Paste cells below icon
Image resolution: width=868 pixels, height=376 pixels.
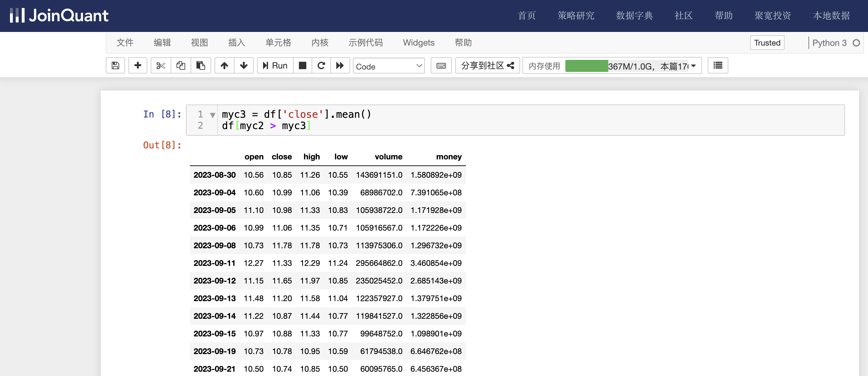pyautogui.click(x=201, y=66)
